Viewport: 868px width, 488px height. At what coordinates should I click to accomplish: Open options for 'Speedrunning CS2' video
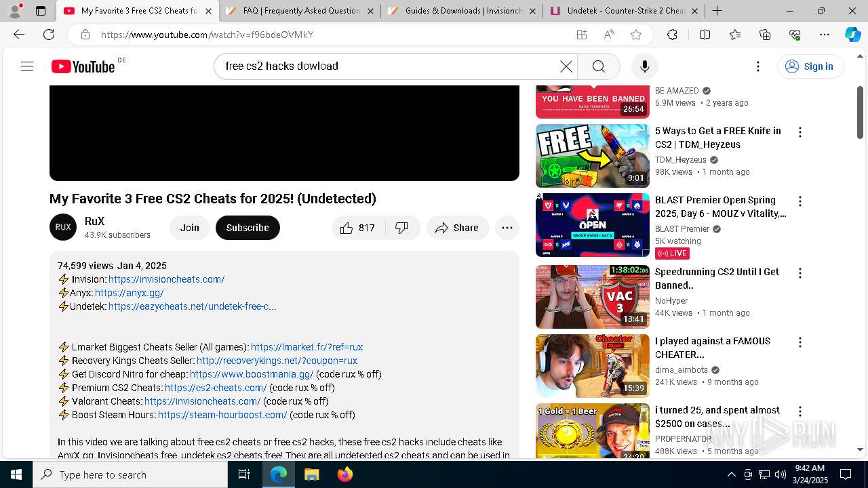pyautogui.click(x=800, y=273)
